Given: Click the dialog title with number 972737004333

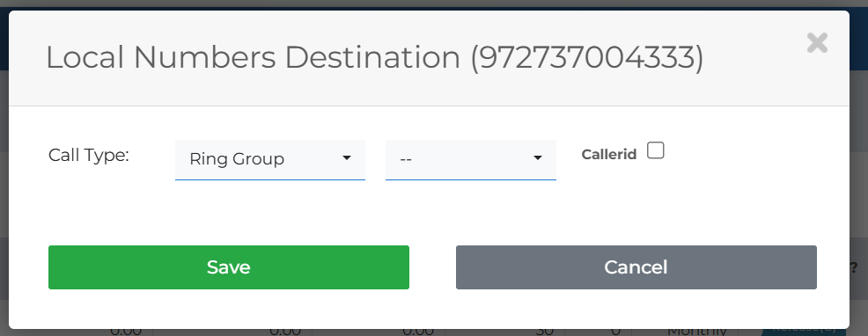Looking at the screenshot, I should [x=375, y=57].
